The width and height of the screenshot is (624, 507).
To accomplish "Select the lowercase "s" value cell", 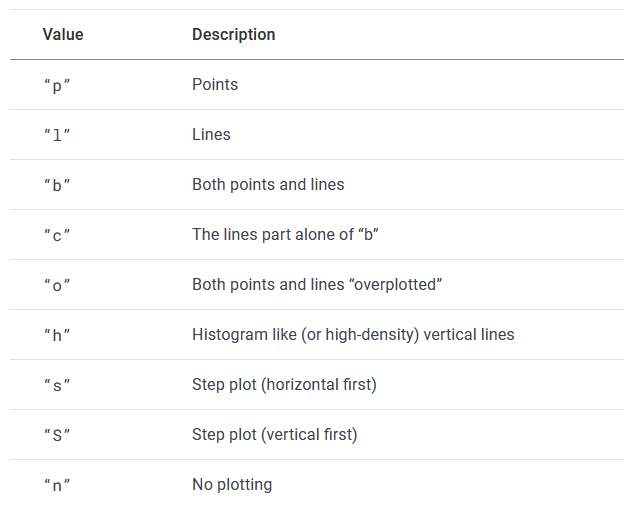I will [58, 385].
